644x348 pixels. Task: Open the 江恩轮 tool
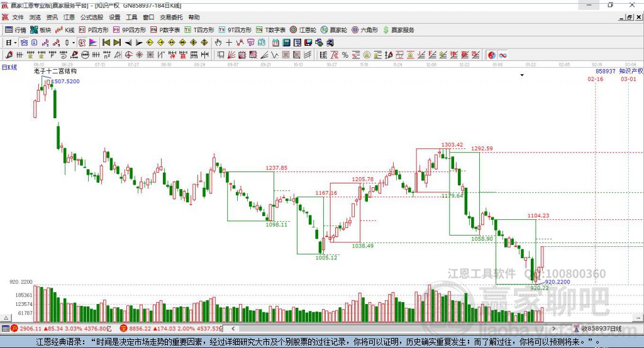[x=303, y=30]
